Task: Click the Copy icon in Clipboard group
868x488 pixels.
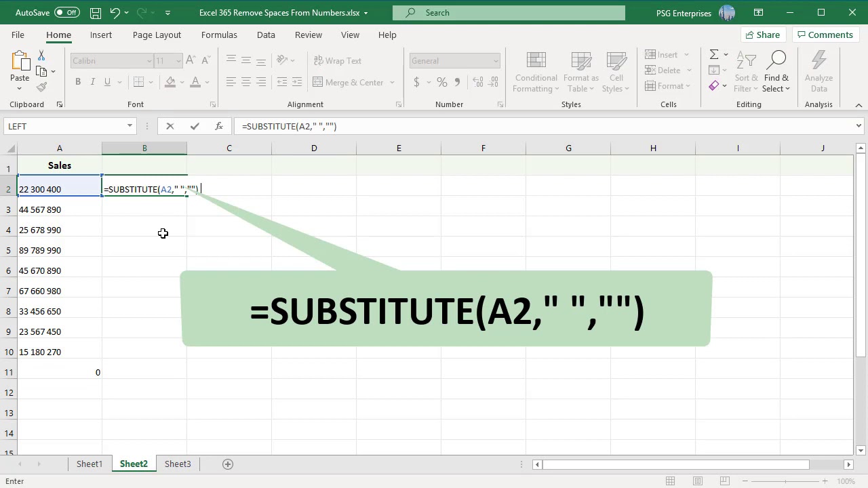Action: (x=41, y=71)
